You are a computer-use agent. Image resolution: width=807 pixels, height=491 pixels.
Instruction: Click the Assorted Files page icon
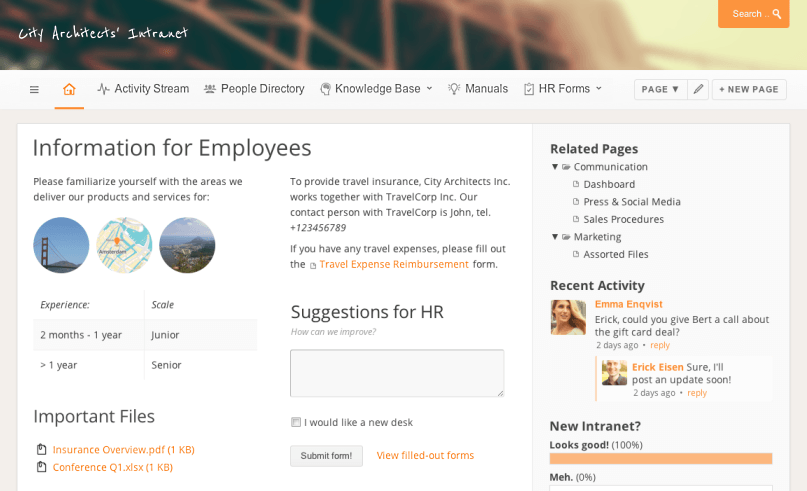pyautogui.click(x=576, y=254)
